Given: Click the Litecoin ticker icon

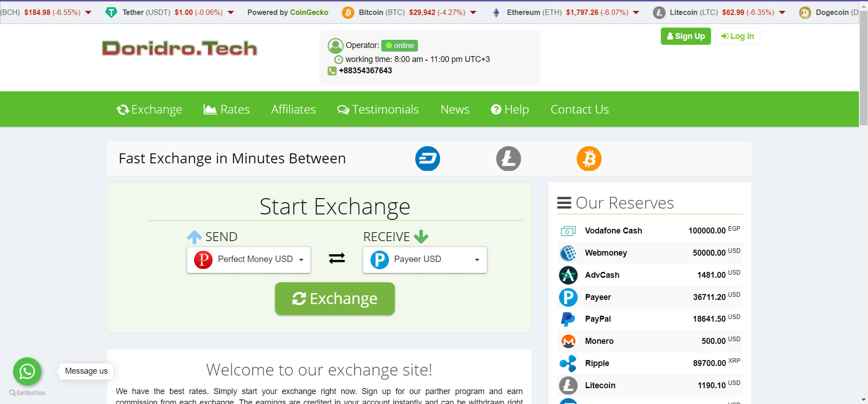Looking at the screenshot, I should coord(659,13).
